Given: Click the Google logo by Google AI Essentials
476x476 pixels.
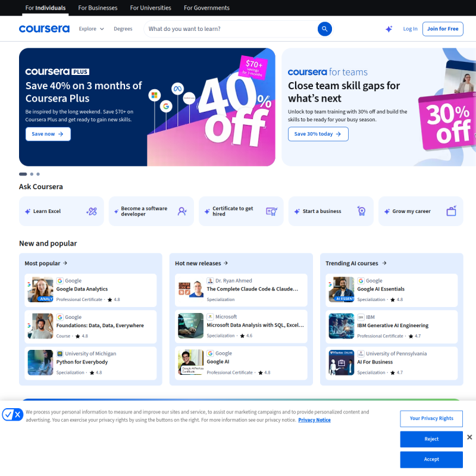Looking at the screenshot, I should click(x=361, y=281).
